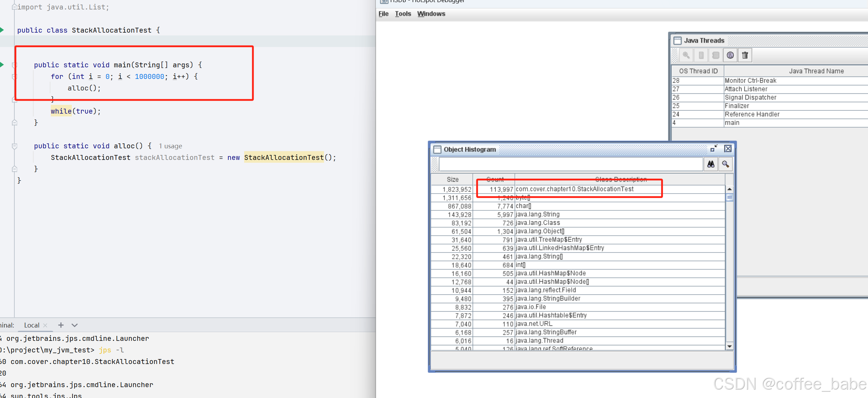Select the int[] histogram row
This screenshot has width=868, height=398.
pyautogui.click(x=578, y=265)
